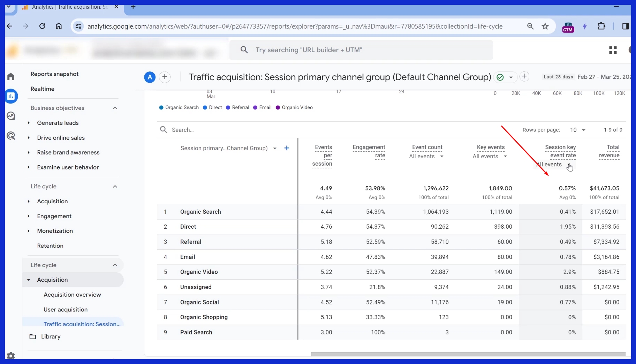636x364 pixels.
Task: Select Acquisition overview in the sidebar
Action: (x=72, y=295)
